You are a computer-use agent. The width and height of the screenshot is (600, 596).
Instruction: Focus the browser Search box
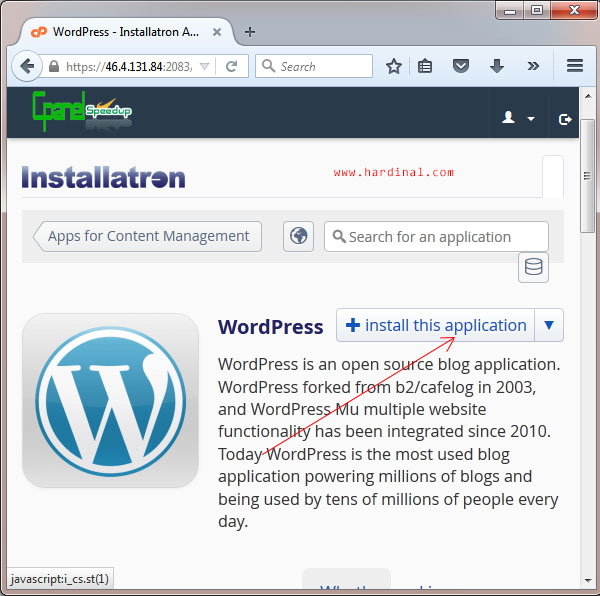[x=314, y=66]
